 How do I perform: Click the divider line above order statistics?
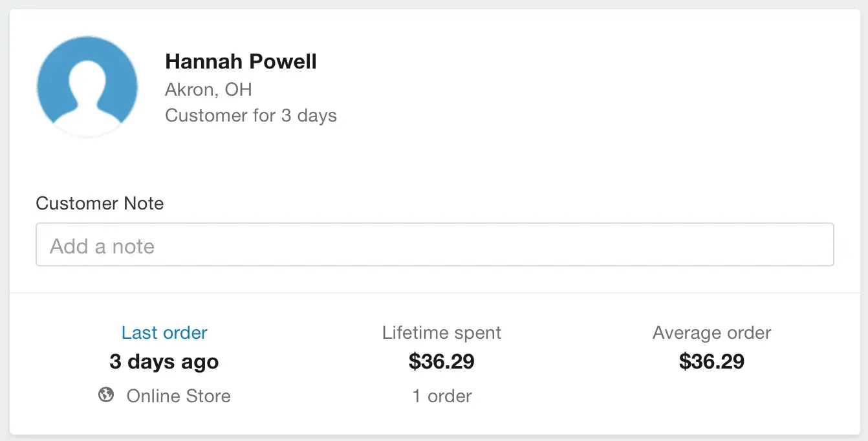(x=435, y=293)
